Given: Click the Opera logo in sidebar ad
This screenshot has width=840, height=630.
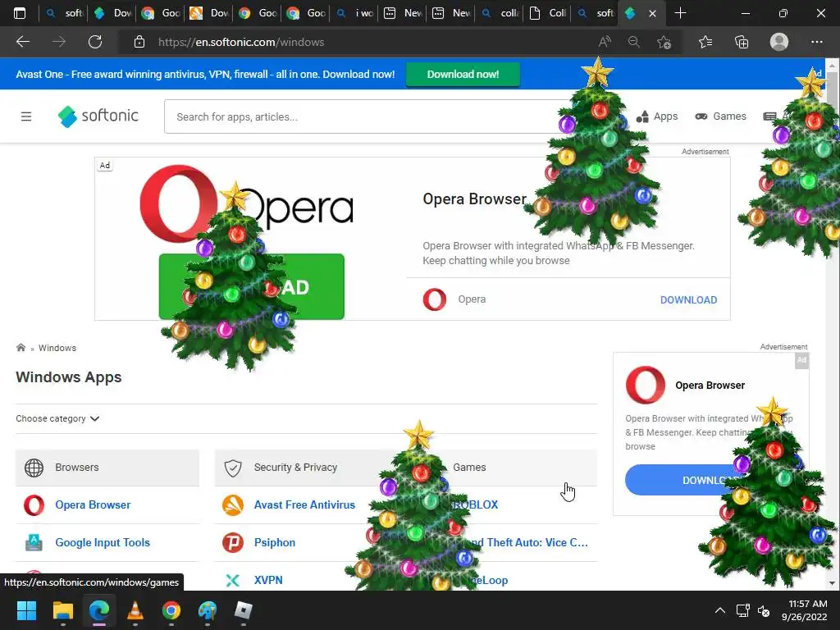Looking at the screenshot, I should click(646, 385).
